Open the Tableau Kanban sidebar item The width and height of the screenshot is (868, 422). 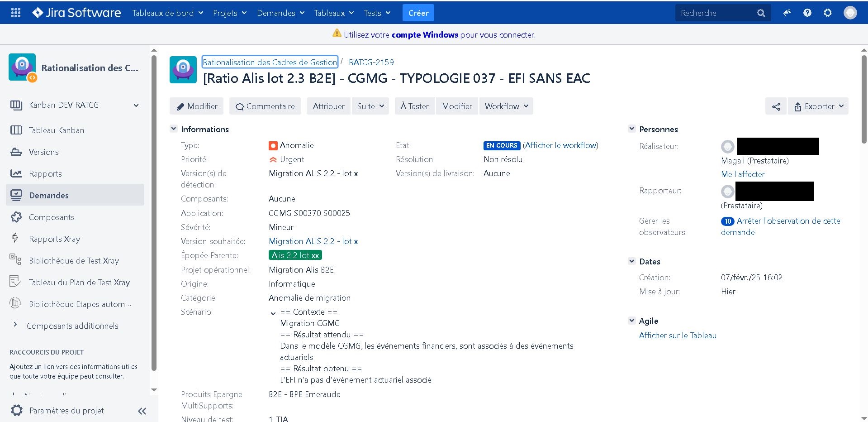tap(75, 130)
